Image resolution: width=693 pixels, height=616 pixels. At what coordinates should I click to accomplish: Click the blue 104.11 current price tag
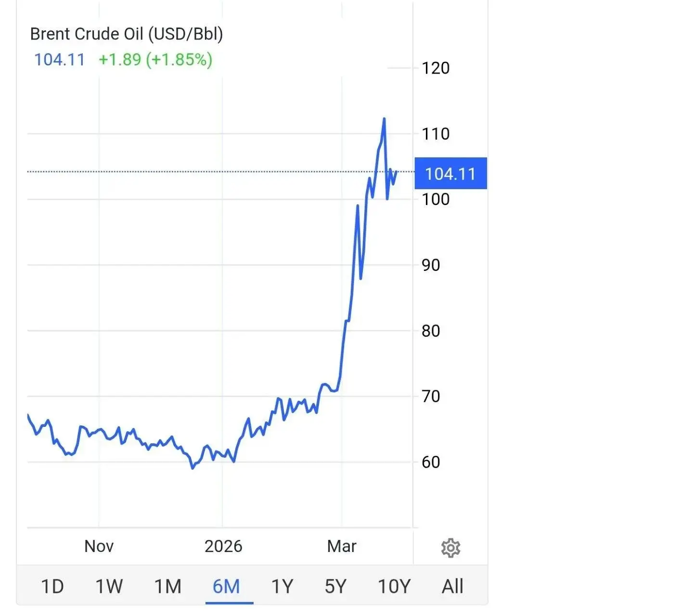450,173
